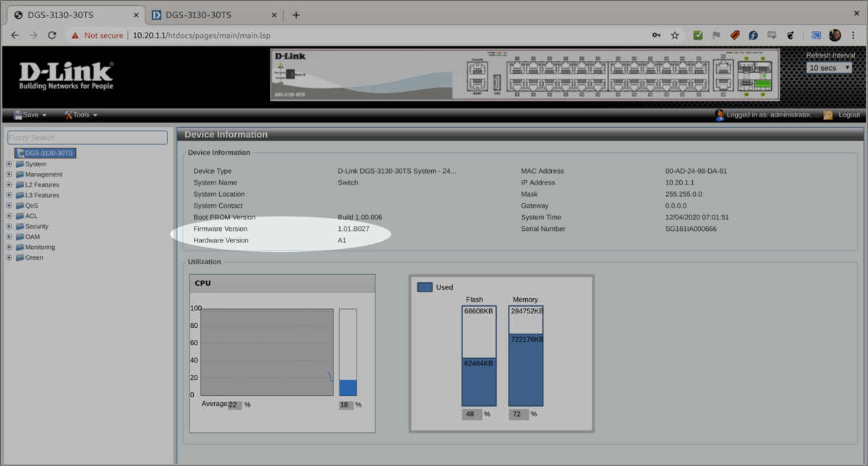Click the saved password key icon
Viewport: 868px width, 466px height.
(x=656, y=35)
